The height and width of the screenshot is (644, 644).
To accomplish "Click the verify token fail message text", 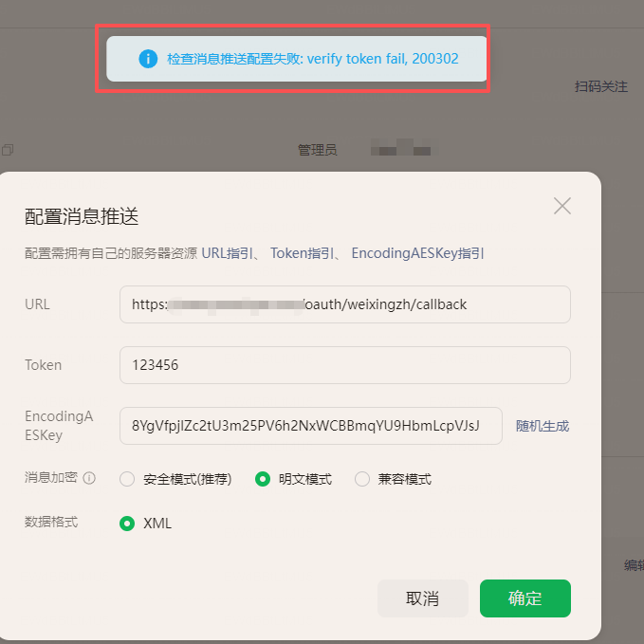I will pyautogui.click(x=313, y=59).
